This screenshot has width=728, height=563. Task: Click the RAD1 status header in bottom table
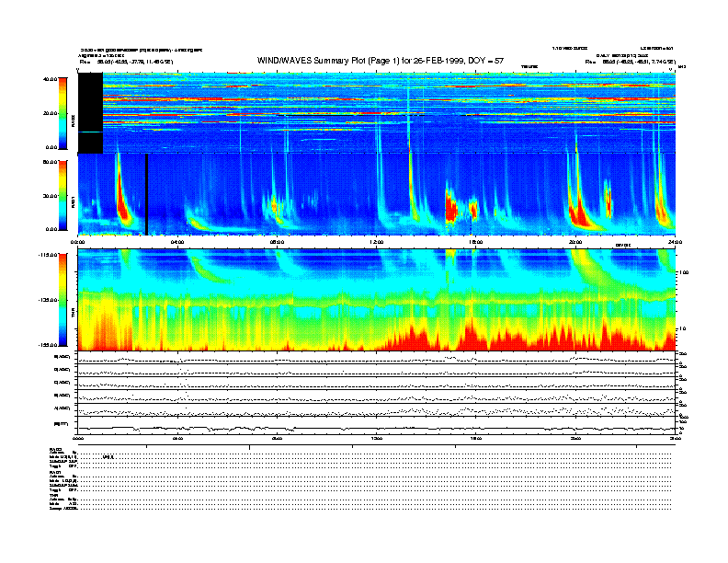tap(55, 473)
